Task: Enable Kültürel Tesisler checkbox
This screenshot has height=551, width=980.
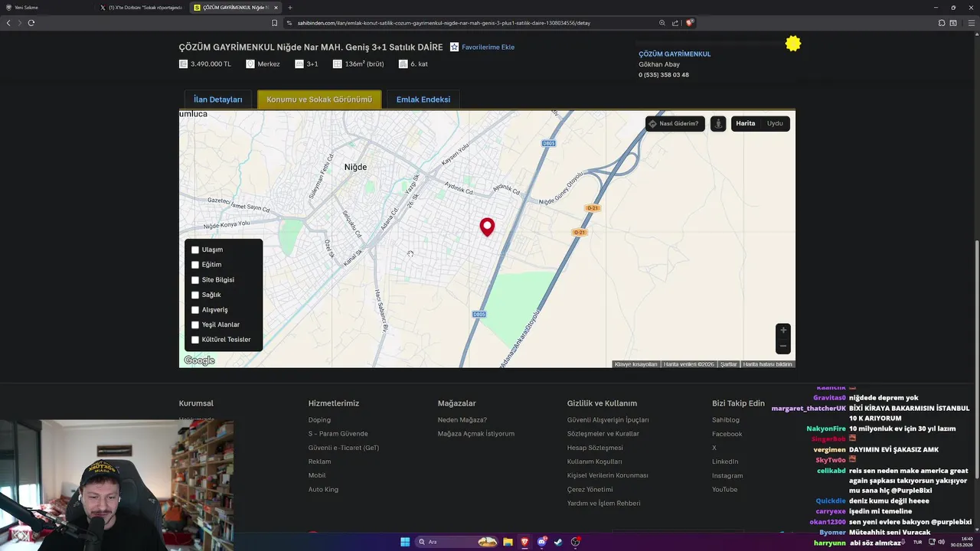Action: tap(195, 340)
